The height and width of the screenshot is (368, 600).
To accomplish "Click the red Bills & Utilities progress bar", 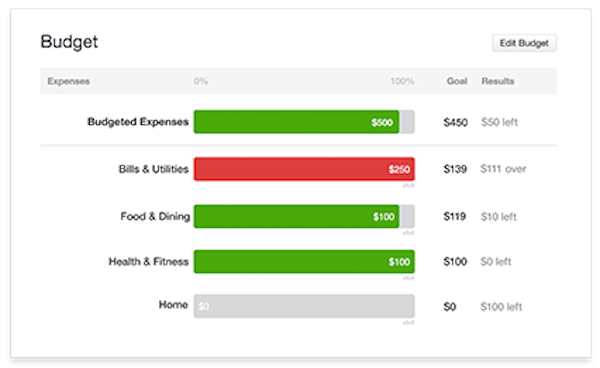I will click(304, 169).
